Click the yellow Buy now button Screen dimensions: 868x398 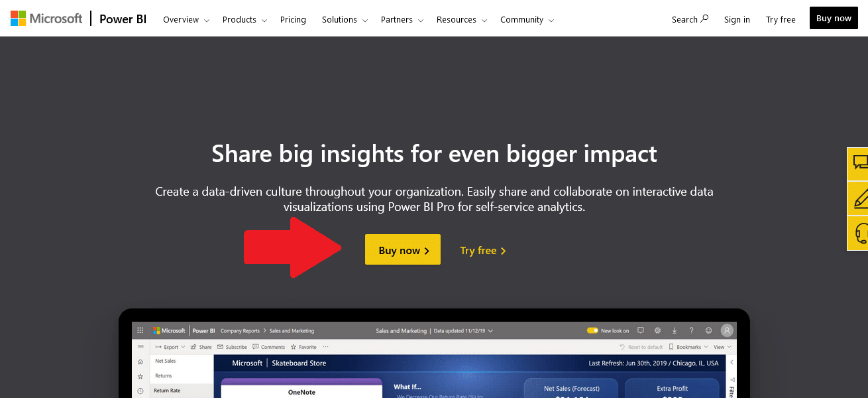point(403,249)
